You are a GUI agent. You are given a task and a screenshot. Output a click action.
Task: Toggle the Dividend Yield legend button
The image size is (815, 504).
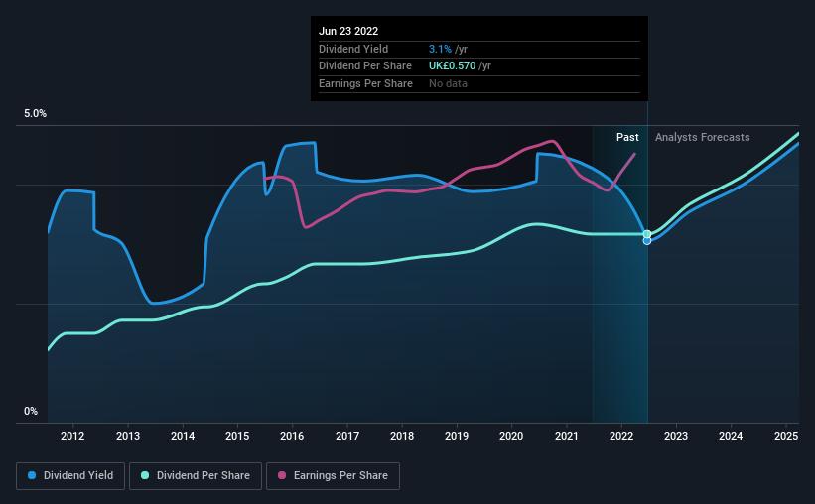[x=70, y=476]
